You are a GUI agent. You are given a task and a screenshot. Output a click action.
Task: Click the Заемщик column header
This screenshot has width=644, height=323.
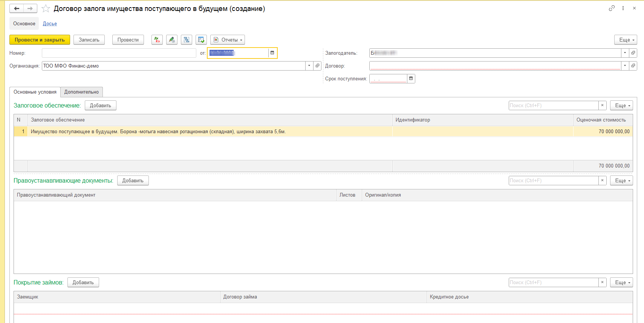117,297
